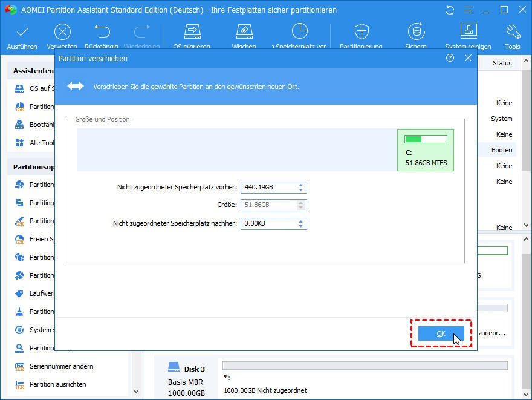Increase unallocated space before value
532x400 pixels.
pos(300,185)
